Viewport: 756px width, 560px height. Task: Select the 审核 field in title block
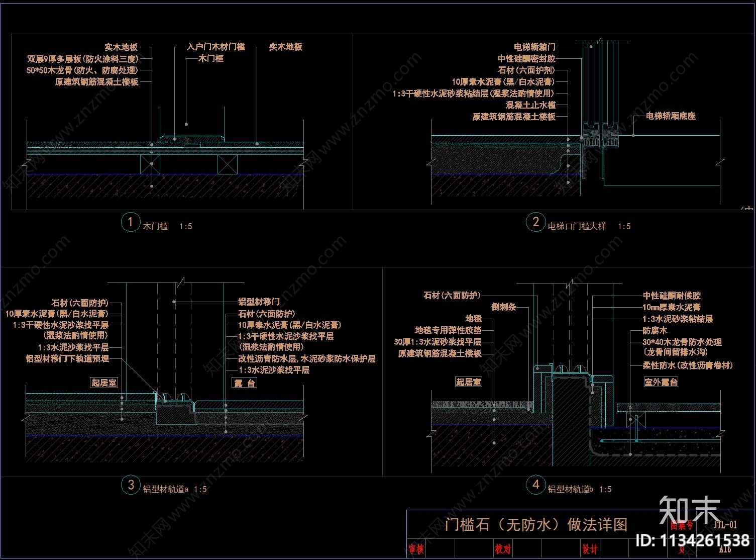click(x=416, y=549)
